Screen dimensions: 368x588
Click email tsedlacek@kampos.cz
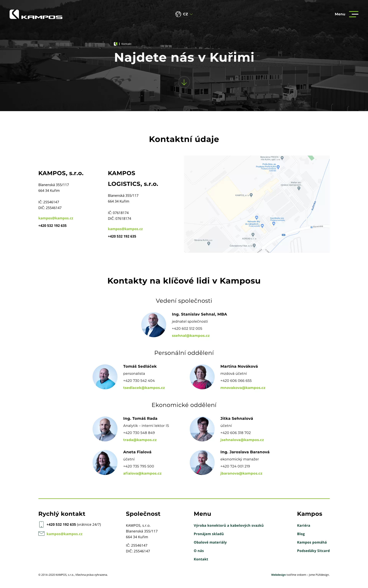tap(144, 388)
